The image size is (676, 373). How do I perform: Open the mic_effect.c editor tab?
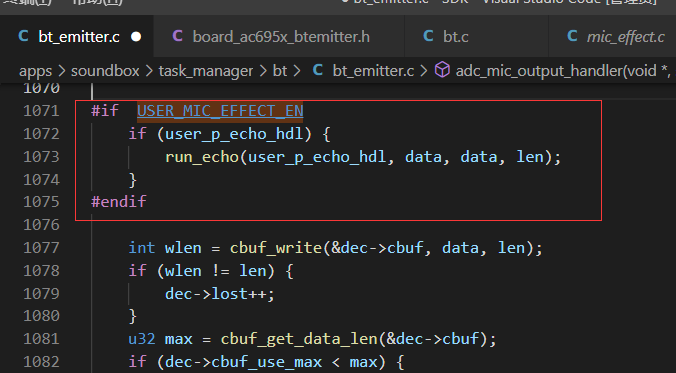pyautogui.click(x=625, y=37)
